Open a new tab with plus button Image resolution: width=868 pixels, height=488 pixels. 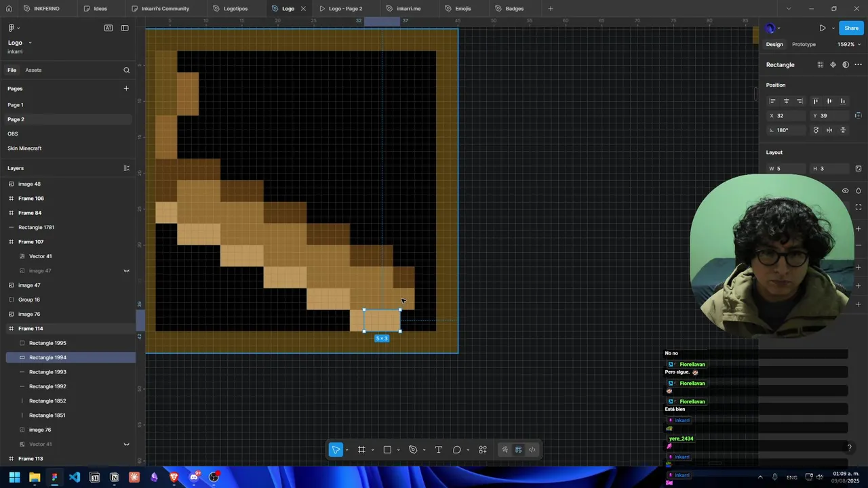550,9
